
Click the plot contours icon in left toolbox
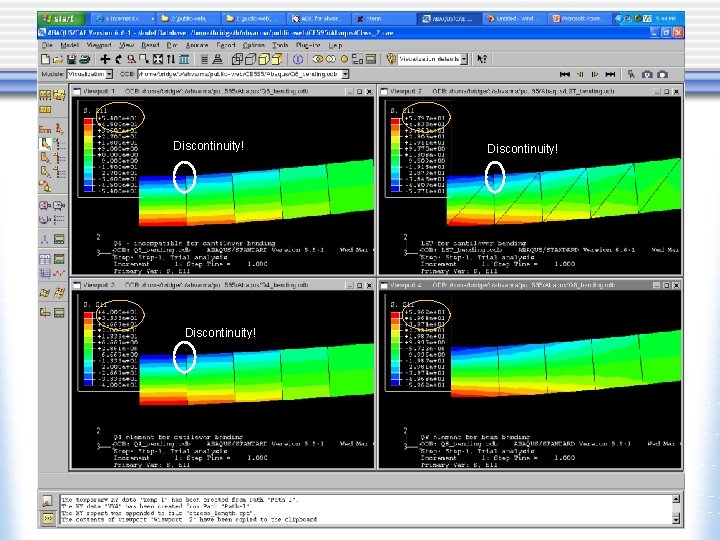(x=46, y=143)
